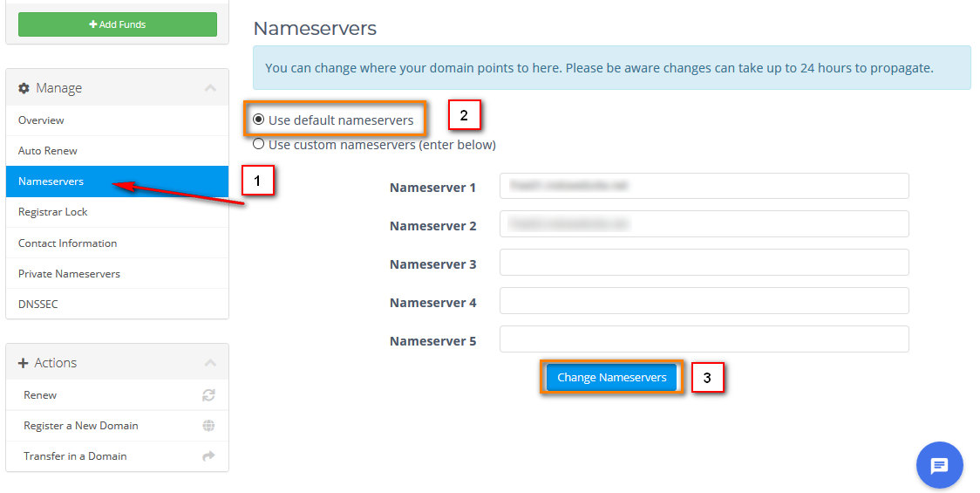The width and height of the screenshot is (980, 493).
Task: Click the green Add Funds button
Action: (118, 24)
